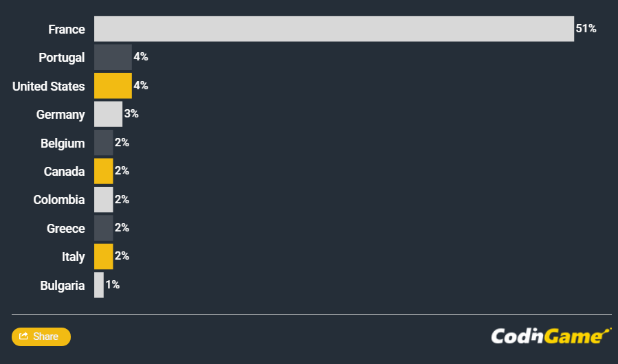Click the share arrow icon

pyautogui.click(x=23, y=337)
